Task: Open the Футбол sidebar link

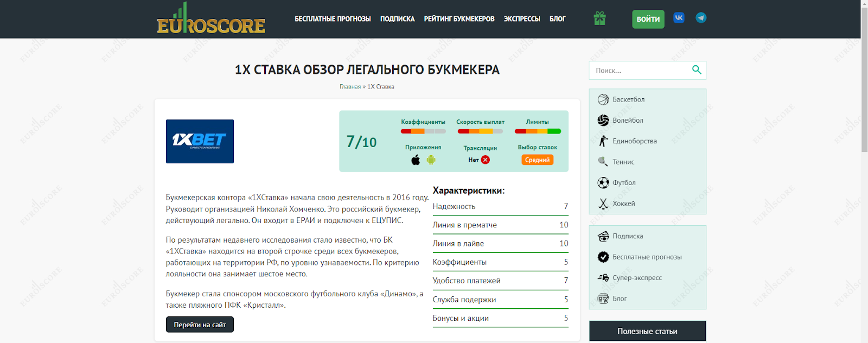Action: (x=624, y=183)
